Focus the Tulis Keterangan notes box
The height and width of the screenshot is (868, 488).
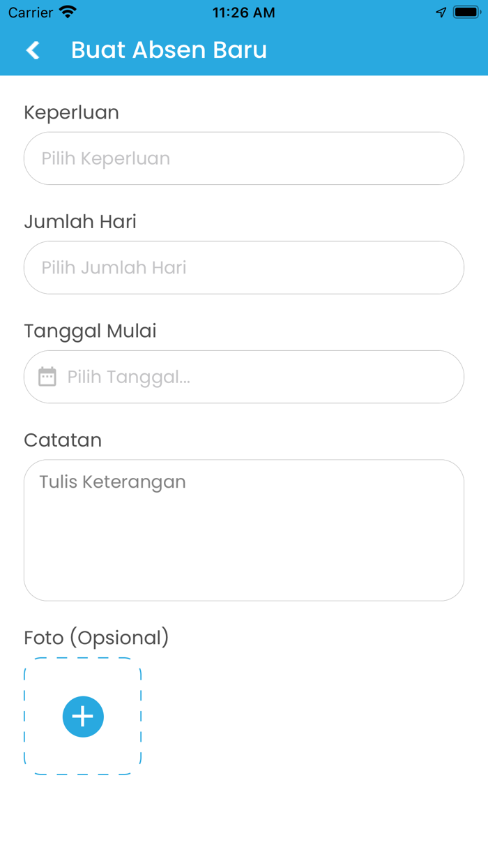pyautogui.click(x=244, y=530)
